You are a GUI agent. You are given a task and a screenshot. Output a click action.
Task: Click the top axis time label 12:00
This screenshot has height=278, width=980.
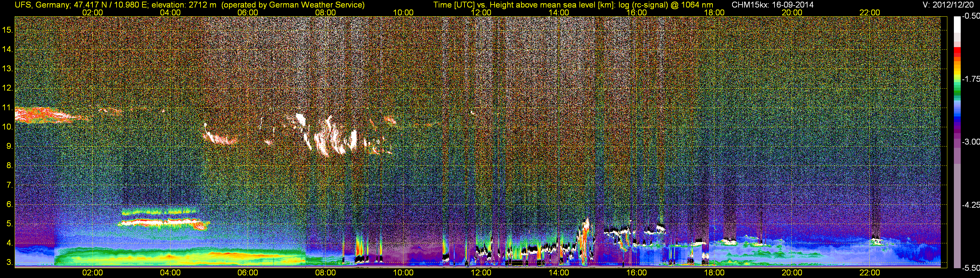[481, 12]
